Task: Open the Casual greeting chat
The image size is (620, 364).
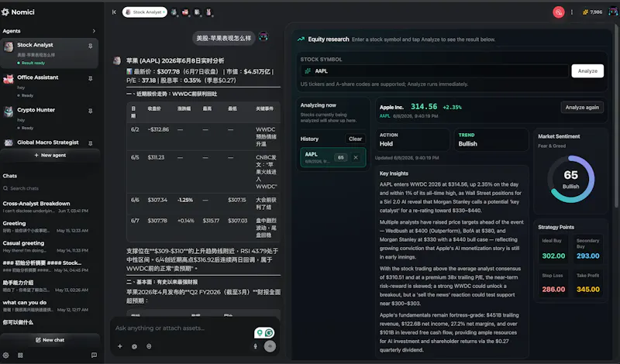Action: [x=46, y=246]
